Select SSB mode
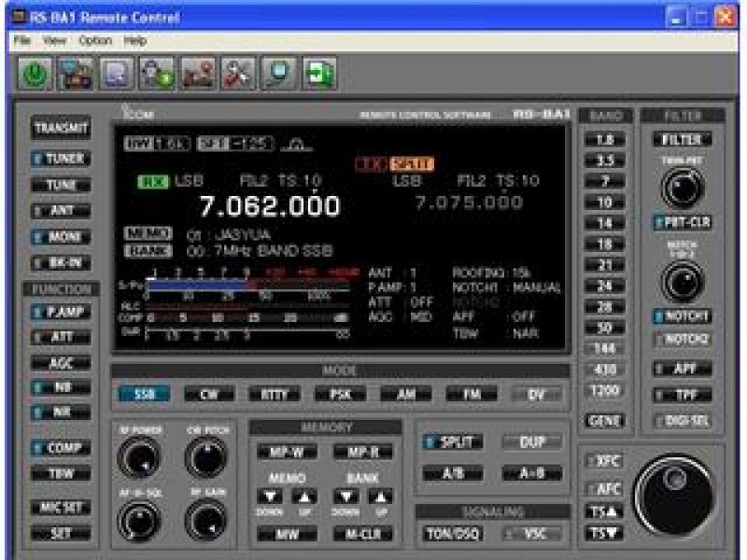Image resolution: width=747 pixels, height=560 pixels. [x=145, y=394]
